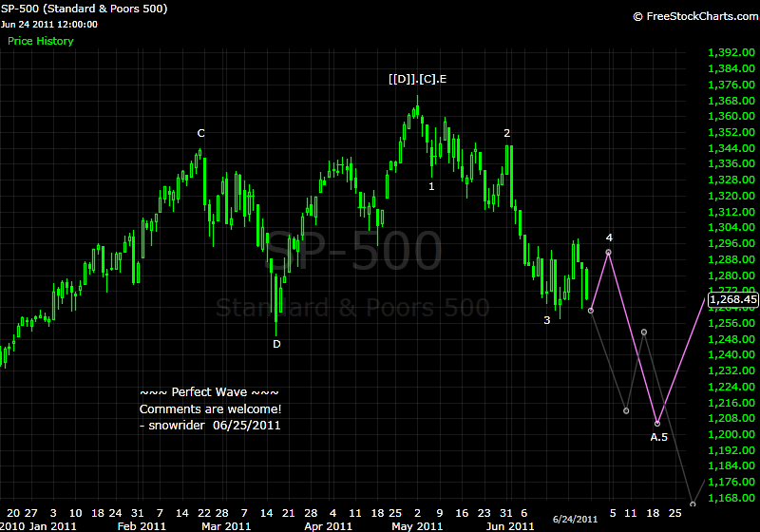
Task: Click the Feb 2011 month label
Action: [x=142, y=526]
